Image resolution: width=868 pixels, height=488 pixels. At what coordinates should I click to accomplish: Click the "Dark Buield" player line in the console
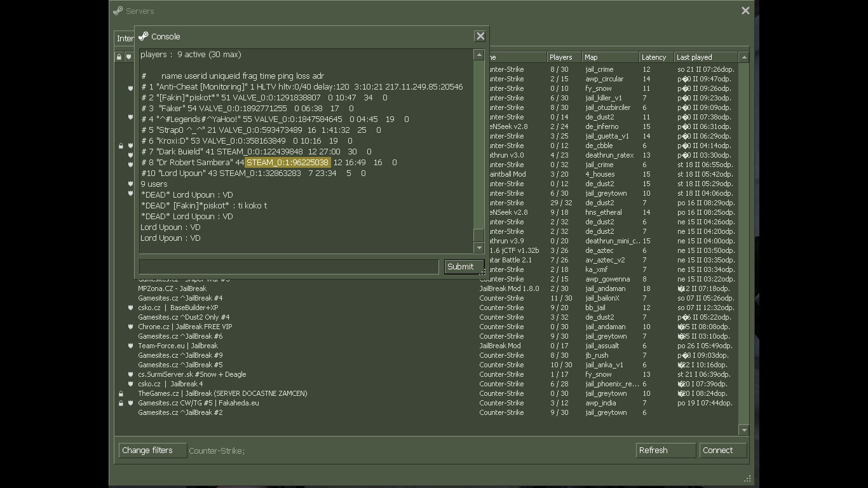click(256, 152)
